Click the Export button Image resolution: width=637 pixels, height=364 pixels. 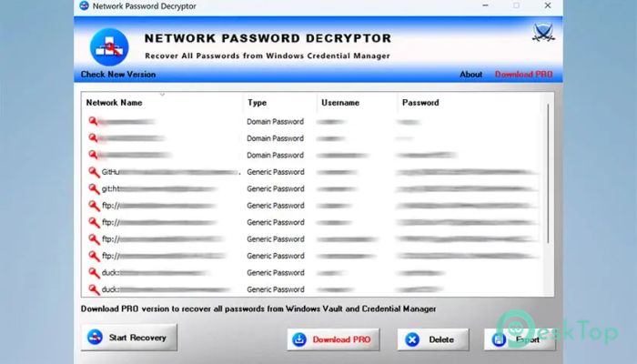coord(520,339)
